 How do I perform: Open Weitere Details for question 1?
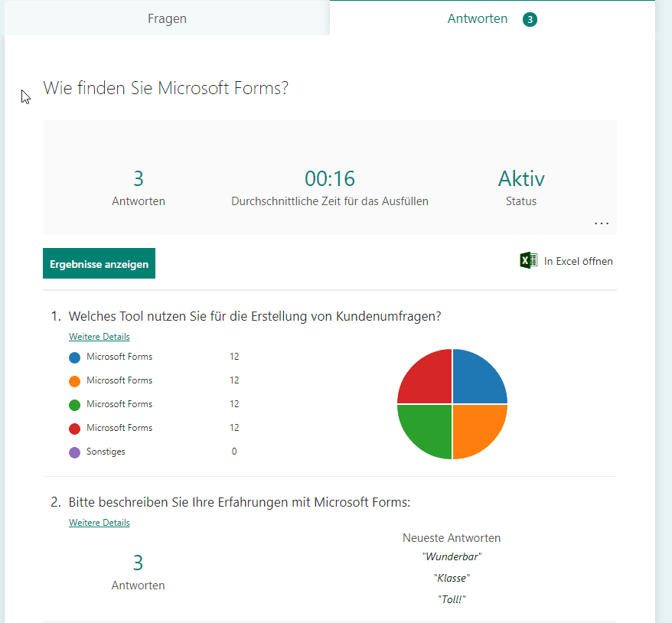[99, 337]
